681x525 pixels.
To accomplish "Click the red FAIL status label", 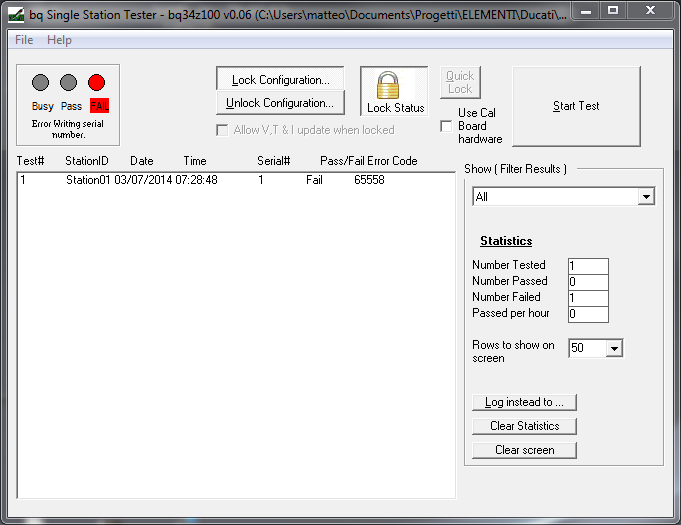I will coord(99,106).
